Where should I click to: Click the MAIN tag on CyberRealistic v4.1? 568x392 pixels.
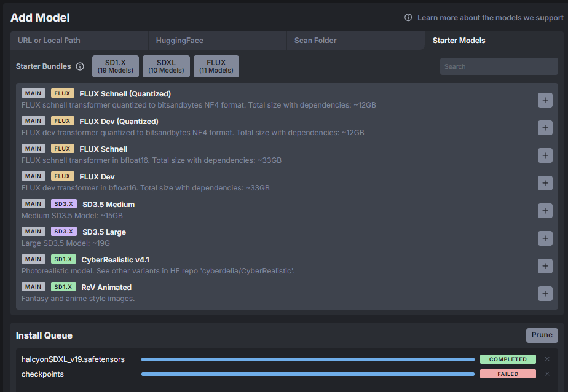(33, 259)
